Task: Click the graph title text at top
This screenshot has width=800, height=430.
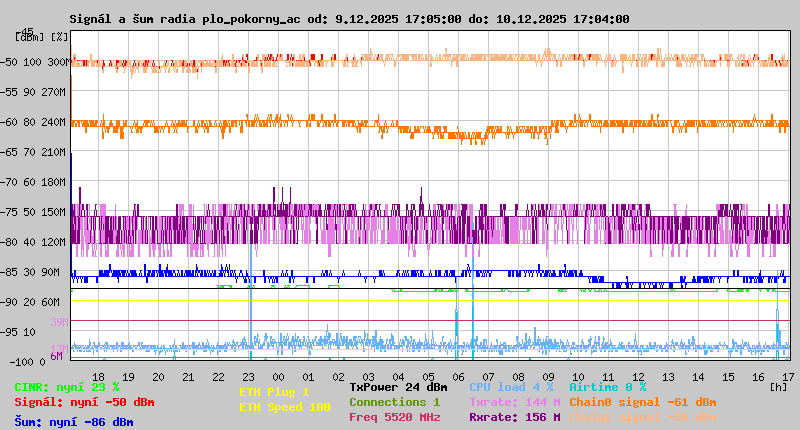Action: 349,19
